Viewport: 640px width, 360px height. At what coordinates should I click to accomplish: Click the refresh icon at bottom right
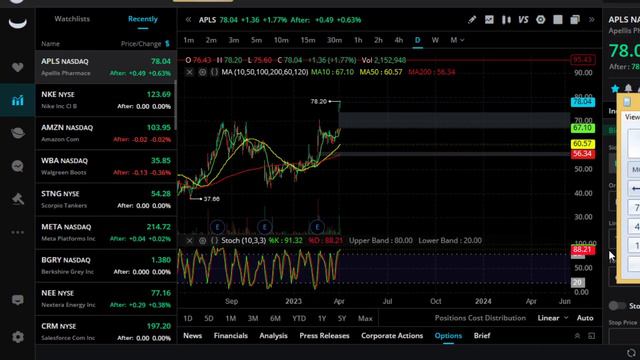pyautogui.click(x=631, y=353)
